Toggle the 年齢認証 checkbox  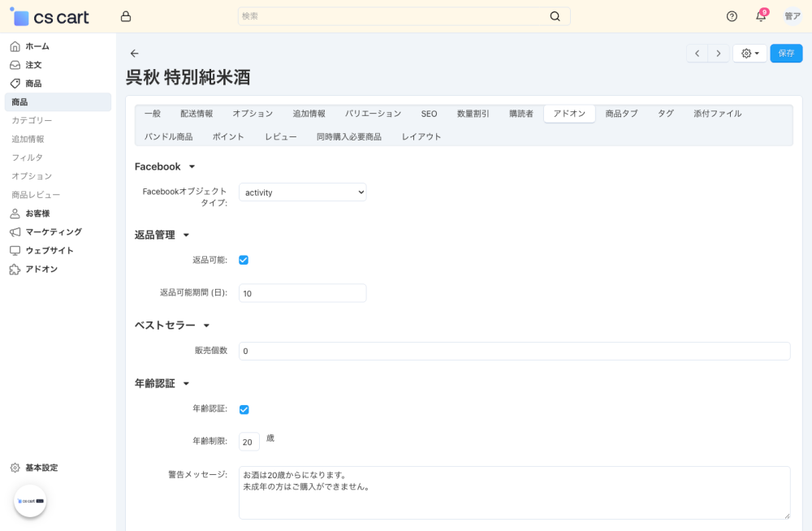244,409
